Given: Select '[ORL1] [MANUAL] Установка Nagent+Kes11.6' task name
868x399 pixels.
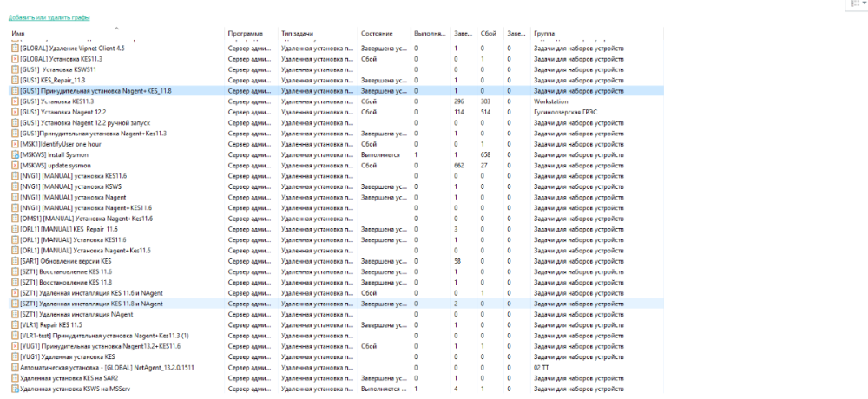Looking at the screenshot, I should point(85,251).
